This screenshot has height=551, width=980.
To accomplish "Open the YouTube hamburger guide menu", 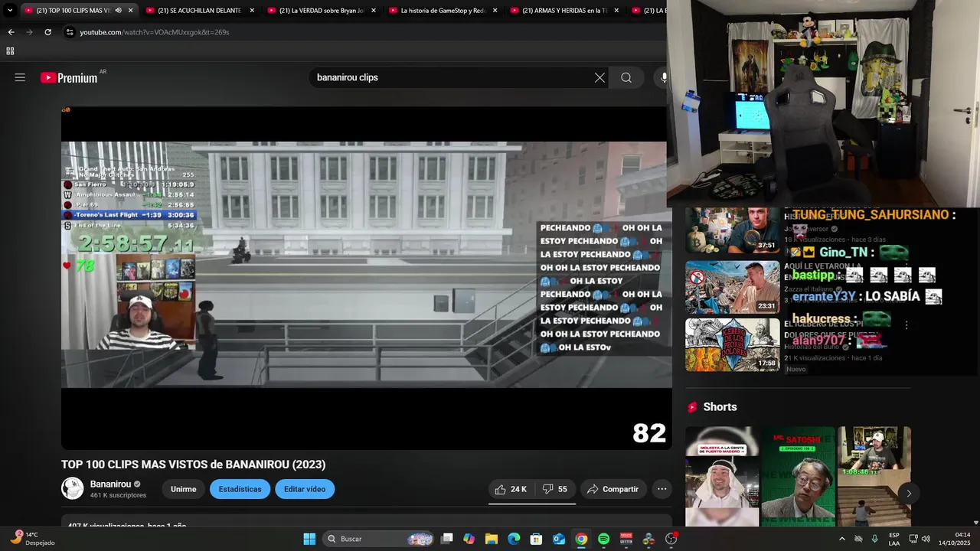I will point(20,77).
